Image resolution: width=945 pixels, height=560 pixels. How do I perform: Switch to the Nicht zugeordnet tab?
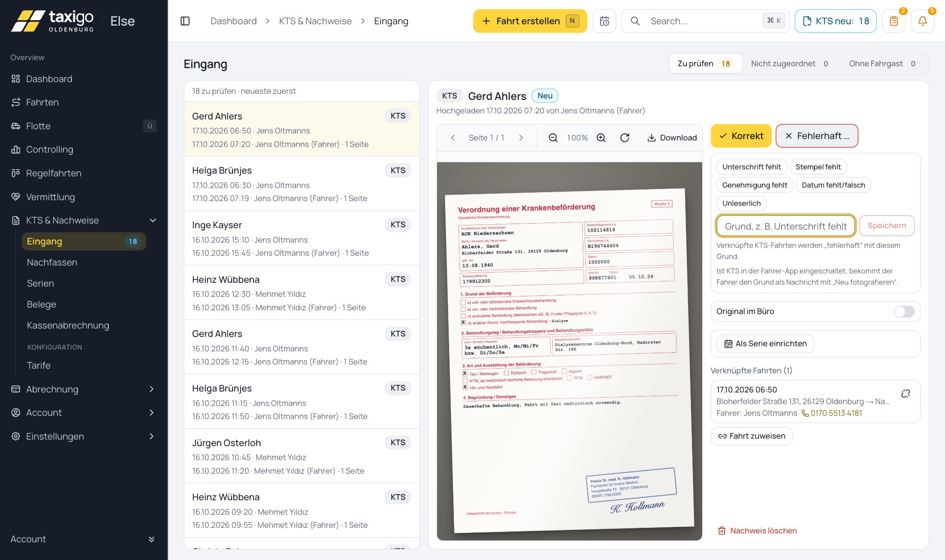[x=790, y=63]
